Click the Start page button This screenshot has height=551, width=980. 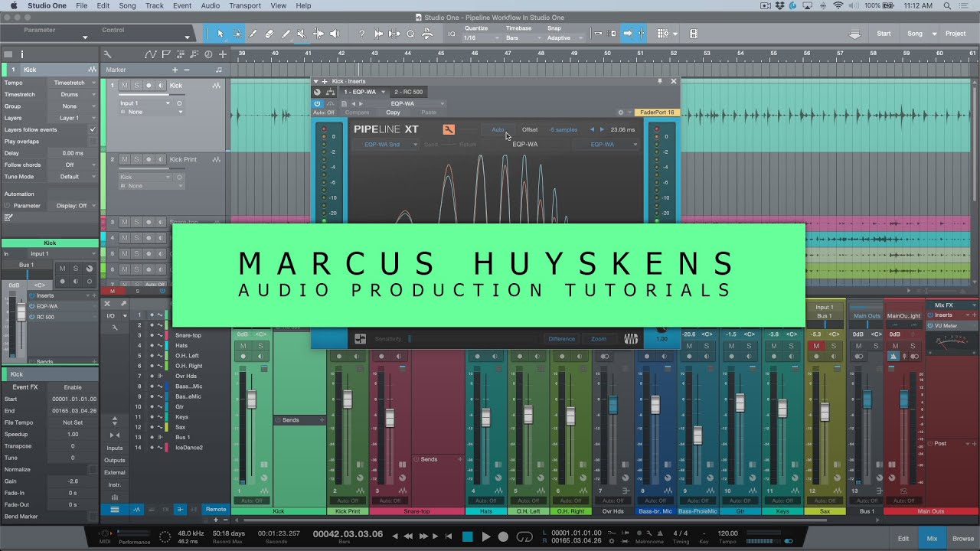(884, 34)
